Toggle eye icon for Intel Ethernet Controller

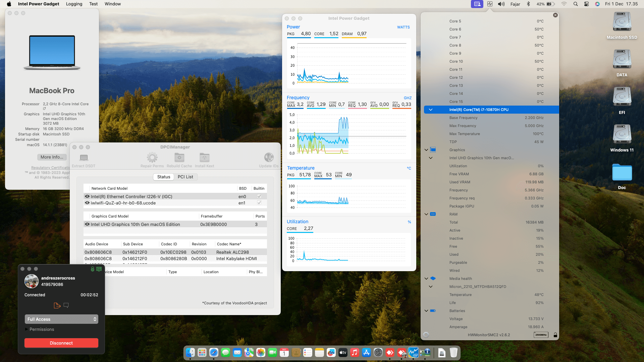pyautogui.click(x=87, y=196)
